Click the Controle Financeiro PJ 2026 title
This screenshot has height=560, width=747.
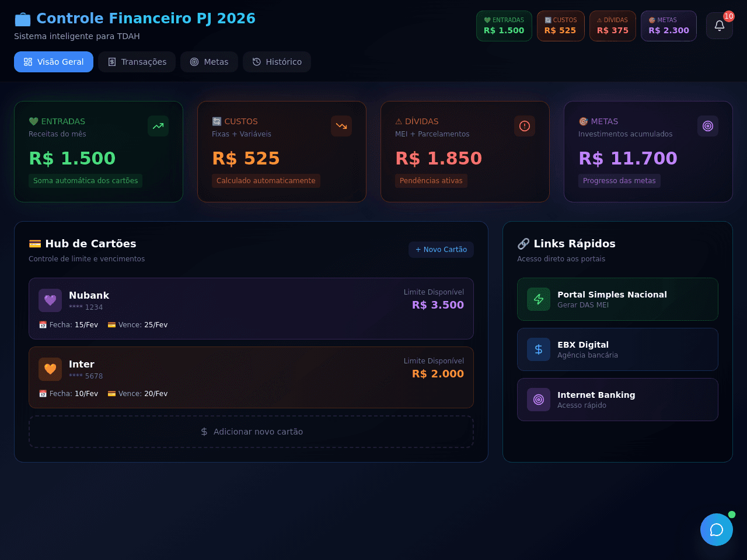pos(146,19)
